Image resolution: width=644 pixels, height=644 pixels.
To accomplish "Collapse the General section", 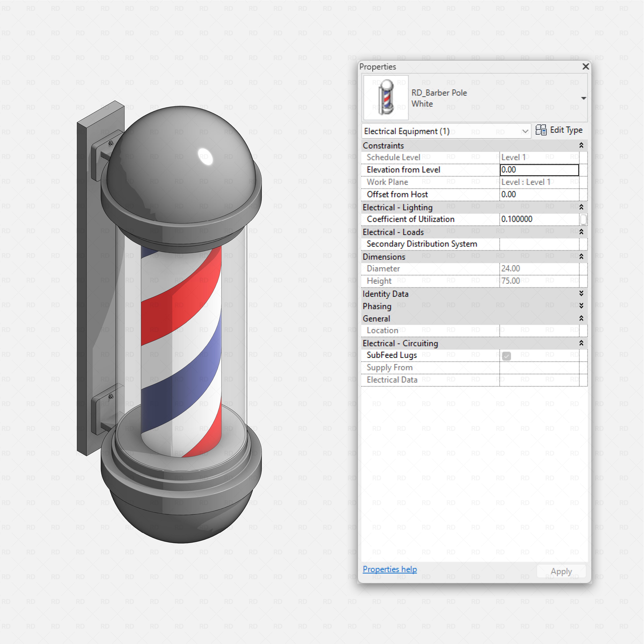I will [581, 318].
